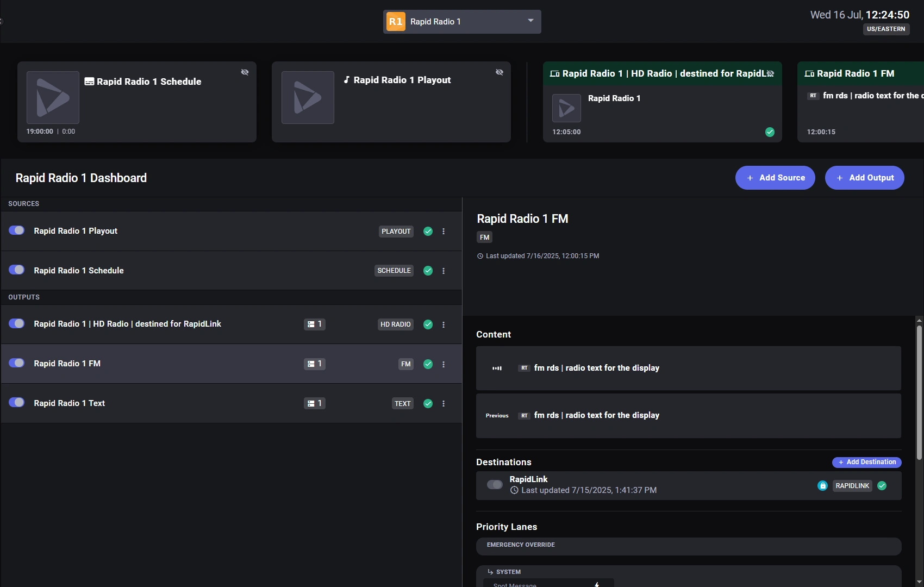Screen dimensions: 924x587
Task: Click the HD Radio card artwork thumbnail
Action: point(566,108)
